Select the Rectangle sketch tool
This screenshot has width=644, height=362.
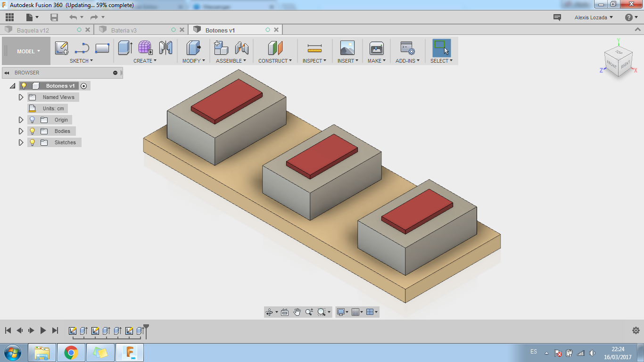102,48
